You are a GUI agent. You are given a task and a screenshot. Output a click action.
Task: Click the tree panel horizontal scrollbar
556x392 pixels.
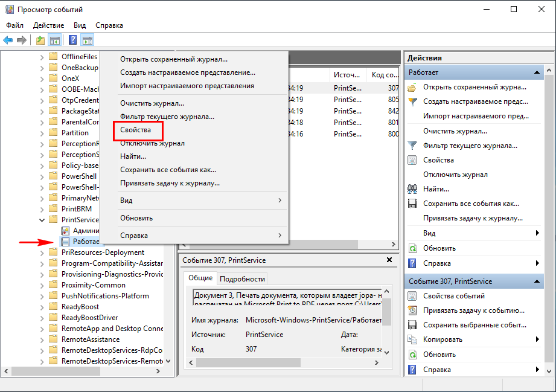point(85,371)
